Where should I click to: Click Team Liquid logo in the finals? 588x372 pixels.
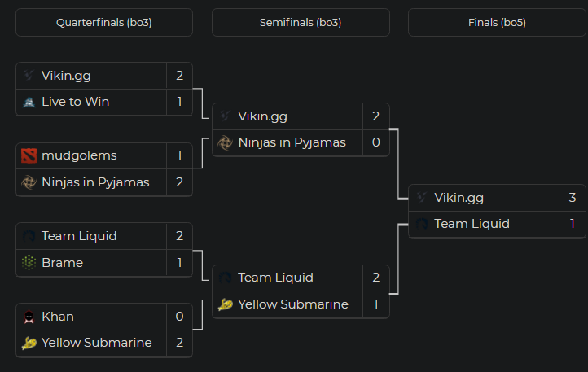coord(422,224)
